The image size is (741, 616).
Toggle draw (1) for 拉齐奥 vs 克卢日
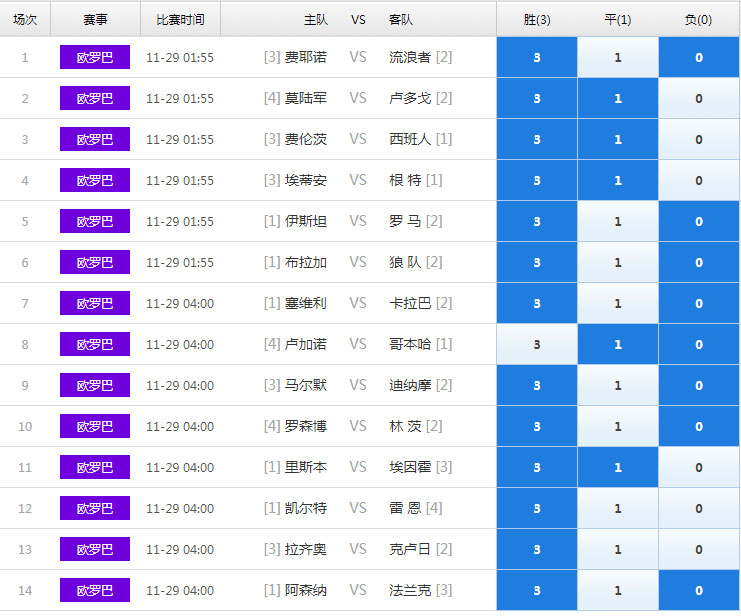pos(618,549)
